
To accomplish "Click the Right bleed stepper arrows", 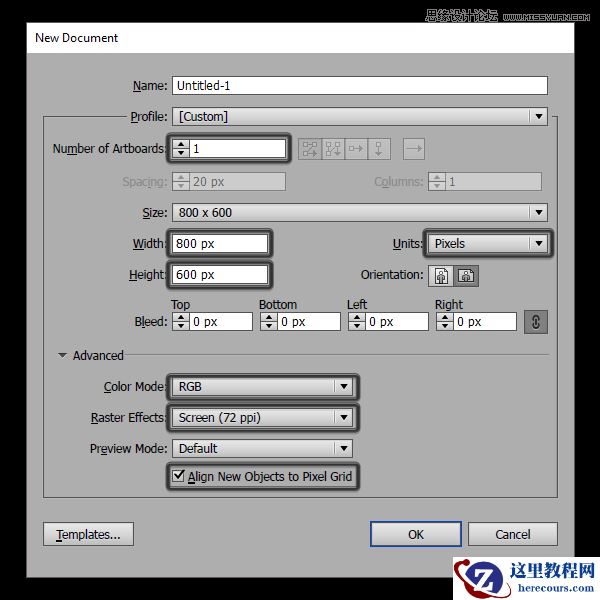I will point(445,322).
